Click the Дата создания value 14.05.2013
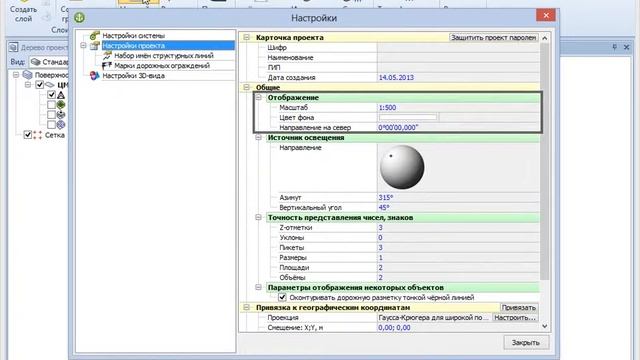640x360 pixels. (x=396, y=78)
